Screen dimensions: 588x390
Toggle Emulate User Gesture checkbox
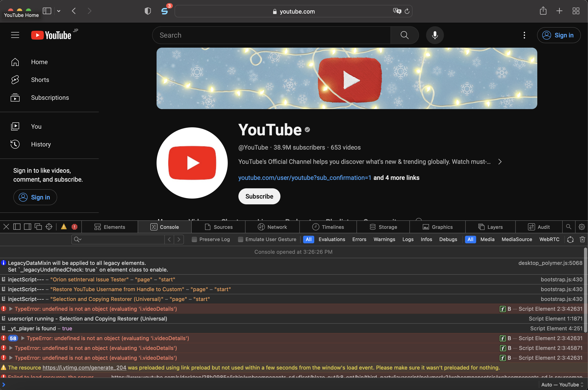tap(240, 240)
